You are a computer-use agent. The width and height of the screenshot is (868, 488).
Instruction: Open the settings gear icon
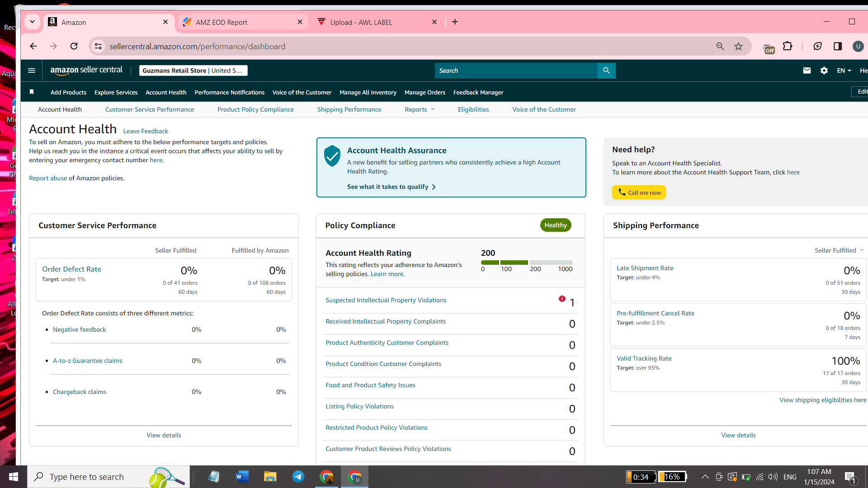824,70
